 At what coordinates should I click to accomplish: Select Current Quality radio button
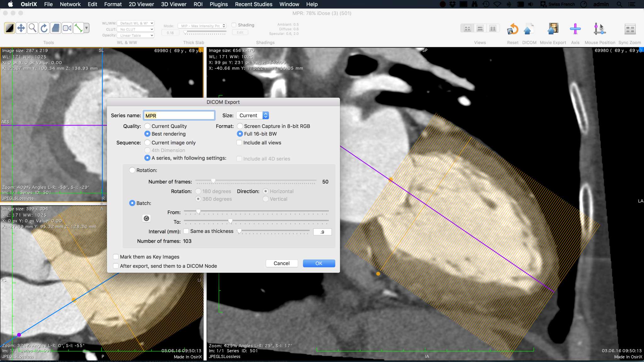(x=147, y=126)
